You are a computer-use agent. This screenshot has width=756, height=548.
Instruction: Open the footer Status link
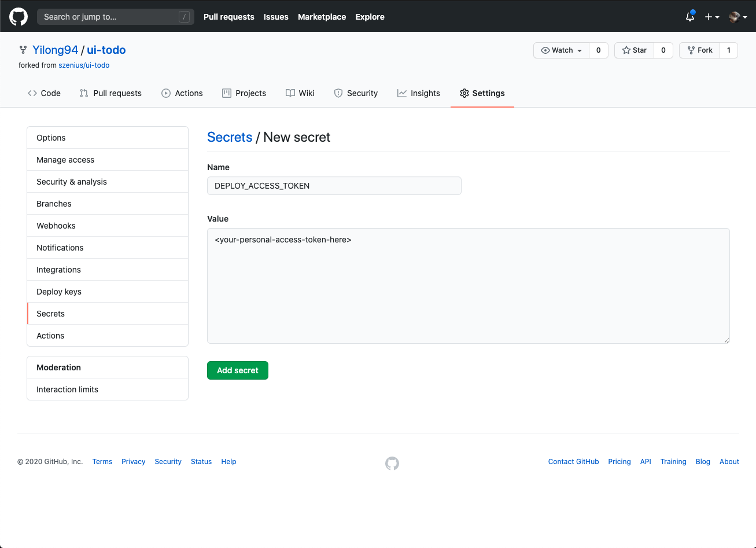point(201,462)
